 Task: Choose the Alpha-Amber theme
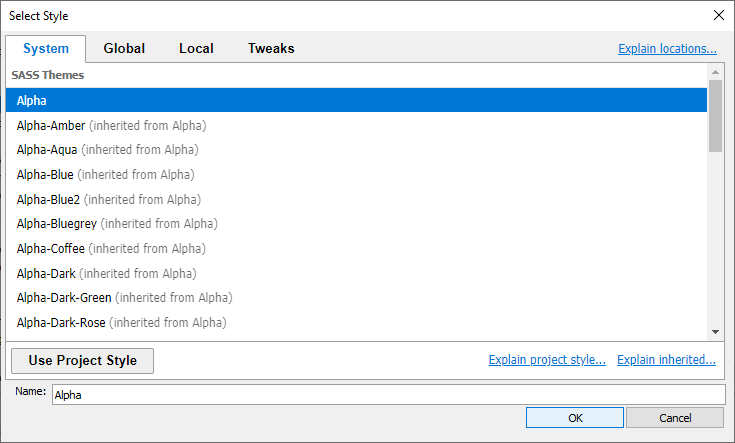(x=356, y=126)
